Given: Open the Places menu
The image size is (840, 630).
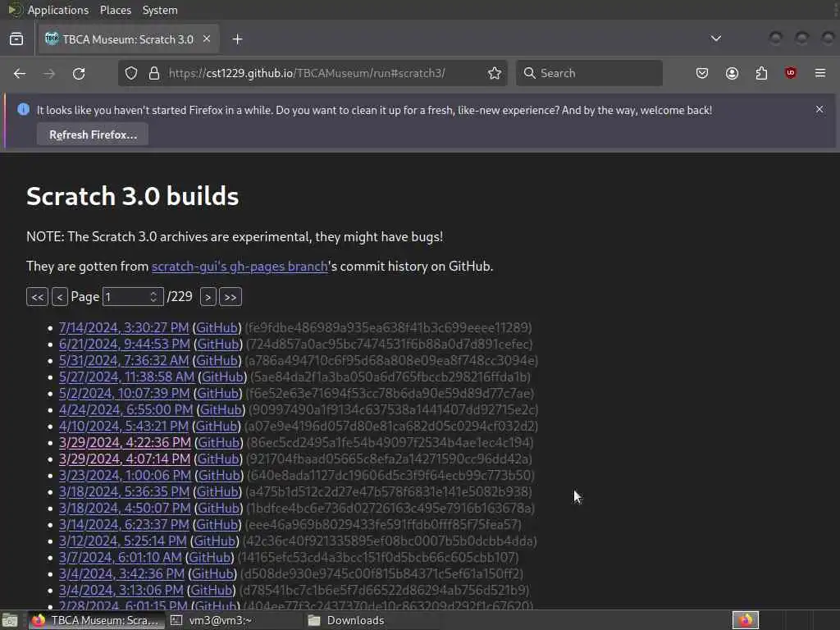Looking at the screenshot, I should coord(116,10).
